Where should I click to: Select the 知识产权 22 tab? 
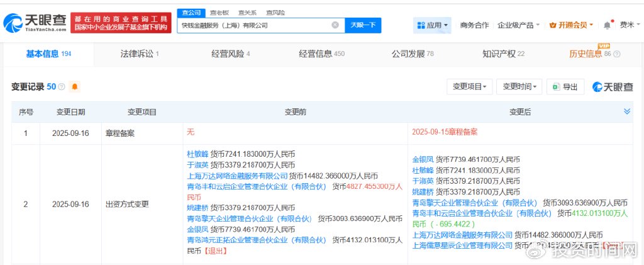[504, 54]
